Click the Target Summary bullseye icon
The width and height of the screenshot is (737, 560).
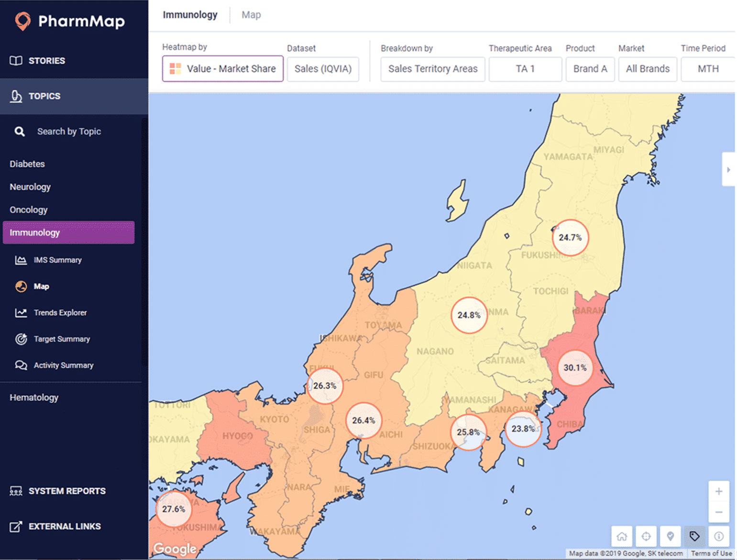21,339
